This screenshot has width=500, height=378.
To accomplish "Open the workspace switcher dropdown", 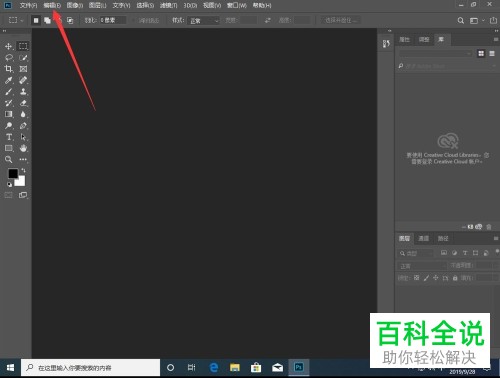I will 477,21.
